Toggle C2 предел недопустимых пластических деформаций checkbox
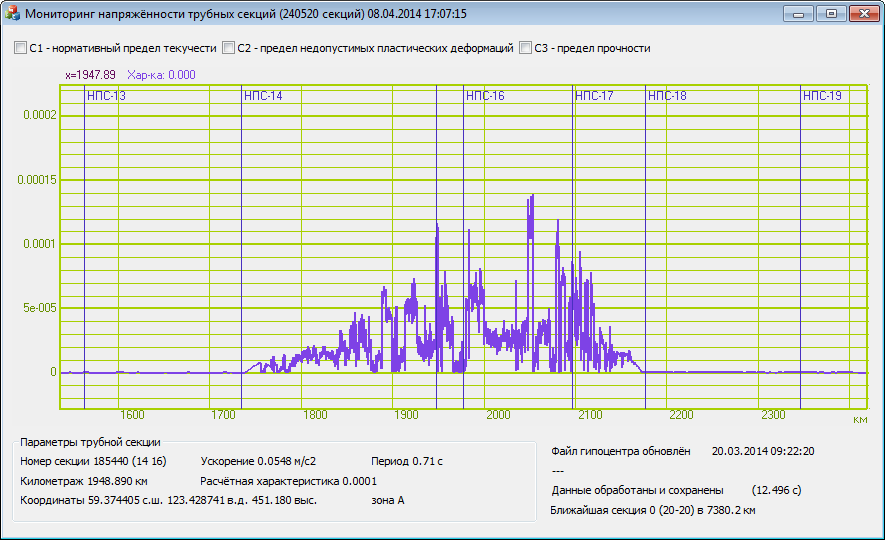The height and width of the screenshot is (540, 885). point(228,48)
